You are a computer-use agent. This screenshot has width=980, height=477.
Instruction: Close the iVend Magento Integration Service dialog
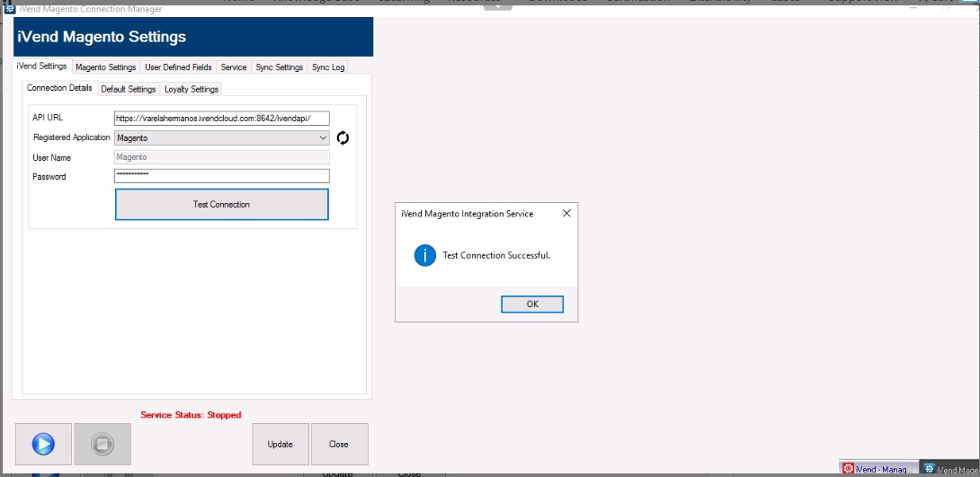click(x=566, y=214)
